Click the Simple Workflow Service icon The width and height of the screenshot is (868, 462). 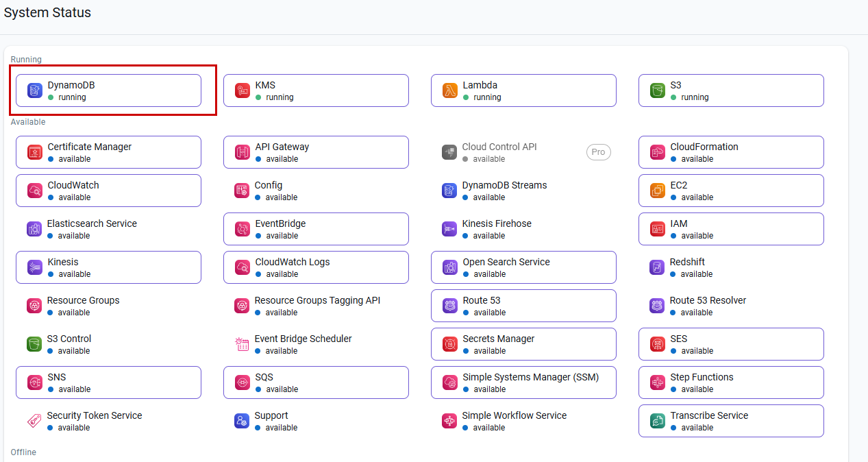(x=449, y=421)
